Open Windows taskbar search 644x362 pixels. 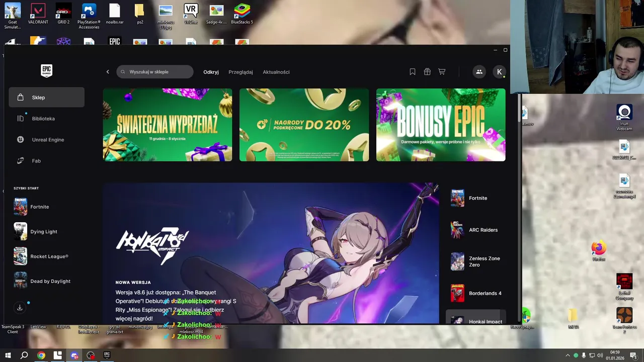tap(24, 355)
